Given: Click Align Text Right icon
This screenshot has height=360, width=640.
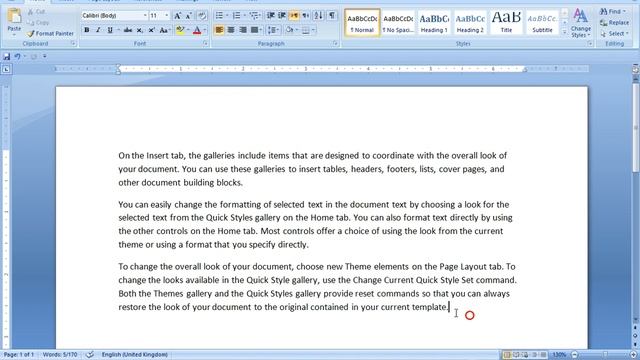Looking at the screenshot, I should (243, 30).
